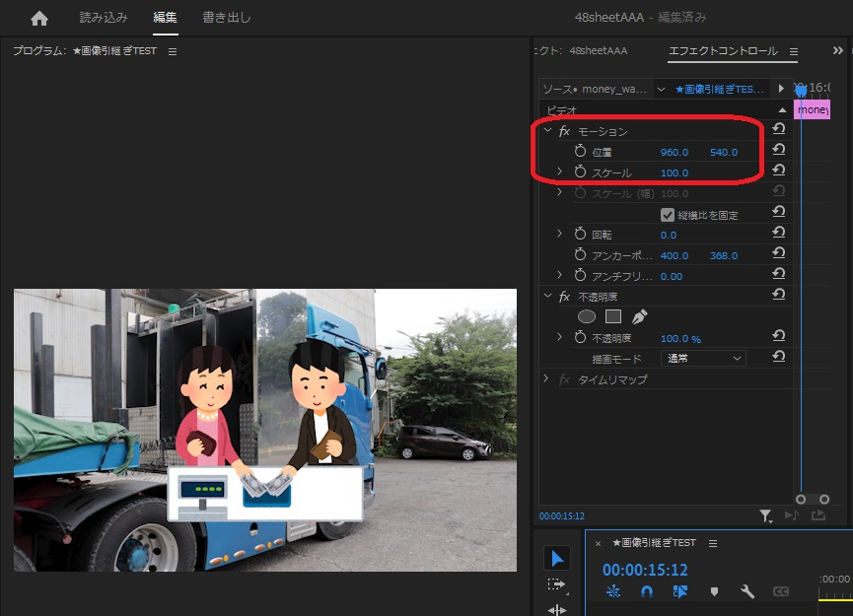
Task: Open the Program monitor panel menu
Action: (173, 51)
